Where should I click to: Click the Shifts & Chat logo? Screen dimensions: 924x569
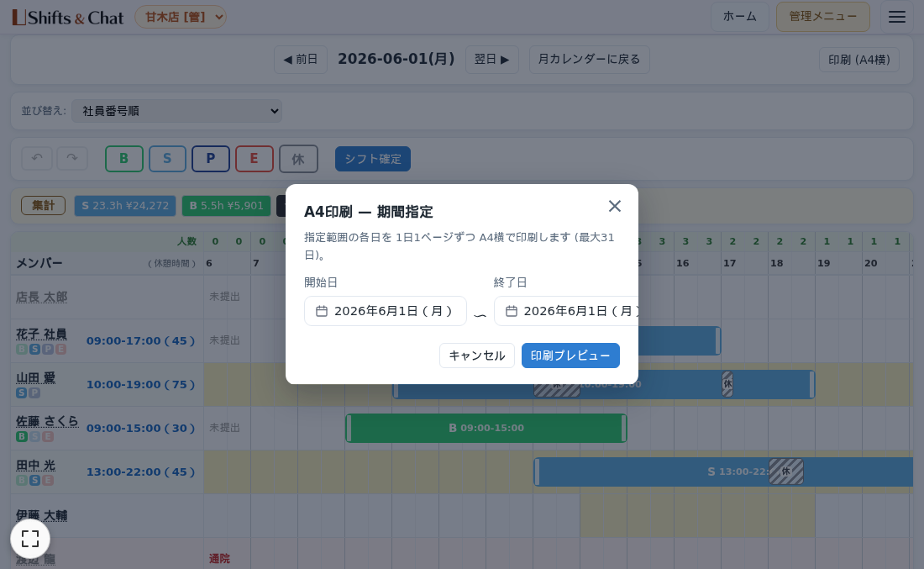pos(68,18)
